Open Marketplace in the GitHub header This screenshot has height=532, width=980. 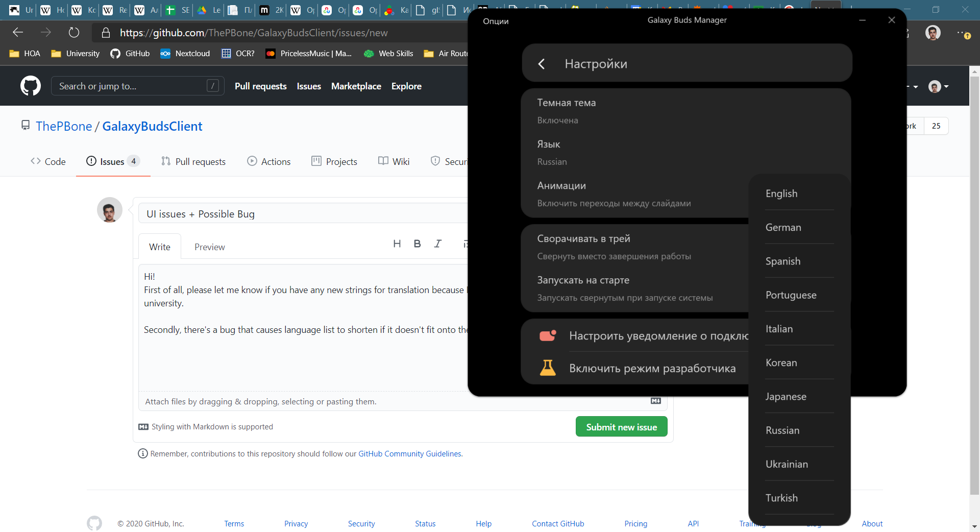coord(356,86)
